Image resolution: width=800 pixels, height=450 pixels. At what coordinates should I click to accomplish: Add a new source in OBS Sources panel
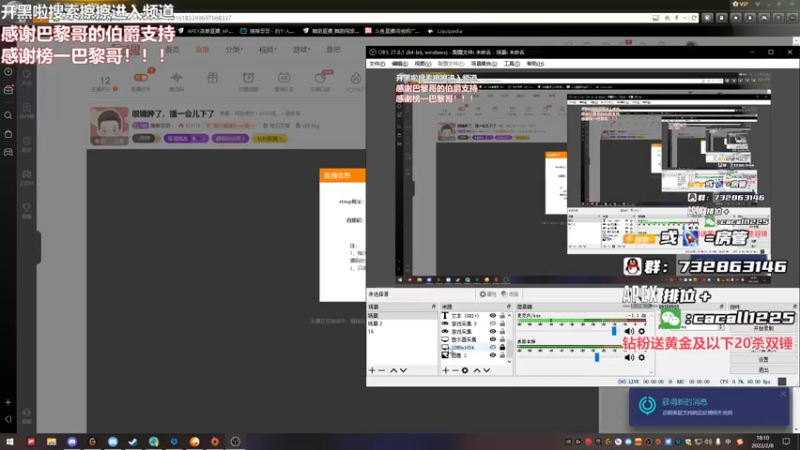click(x=445, y=370)
